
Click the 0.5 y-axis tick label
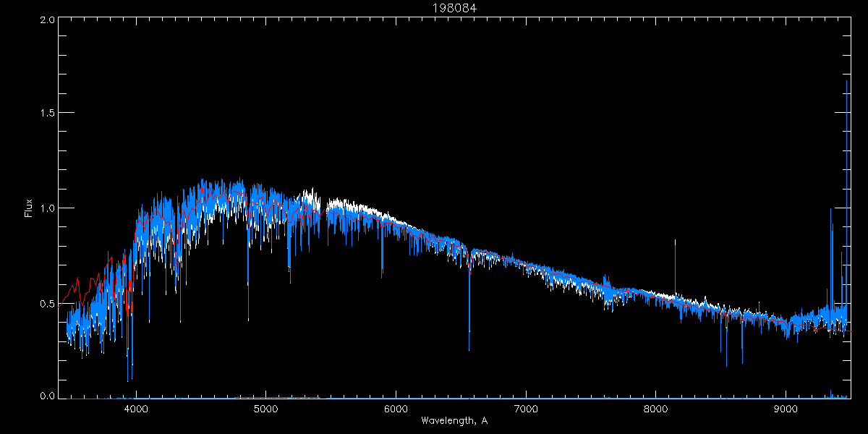point(48,303)
